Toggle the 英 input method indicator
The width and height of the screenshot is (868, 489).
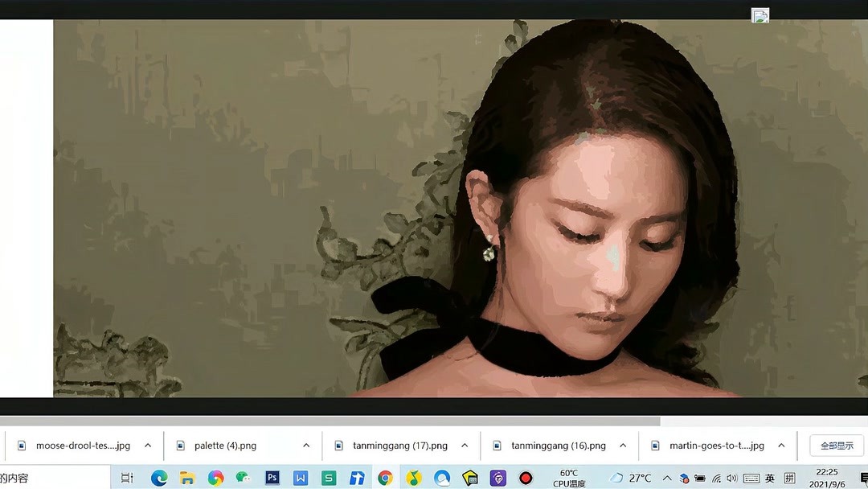click(769, 476)
